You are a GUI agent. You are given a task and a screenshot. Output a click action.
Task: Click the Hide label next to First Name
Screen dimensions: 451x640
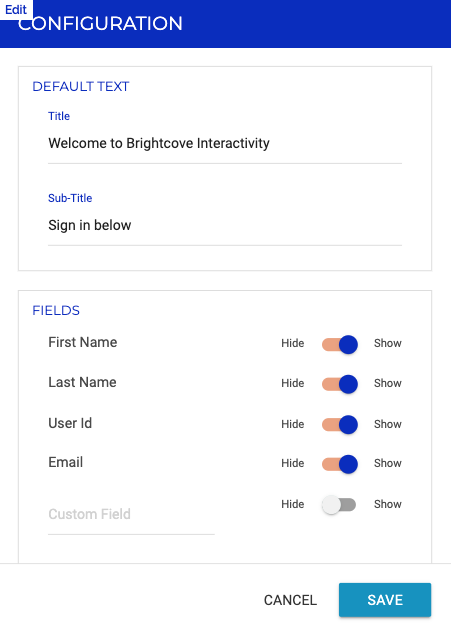[x=293, y=343]
